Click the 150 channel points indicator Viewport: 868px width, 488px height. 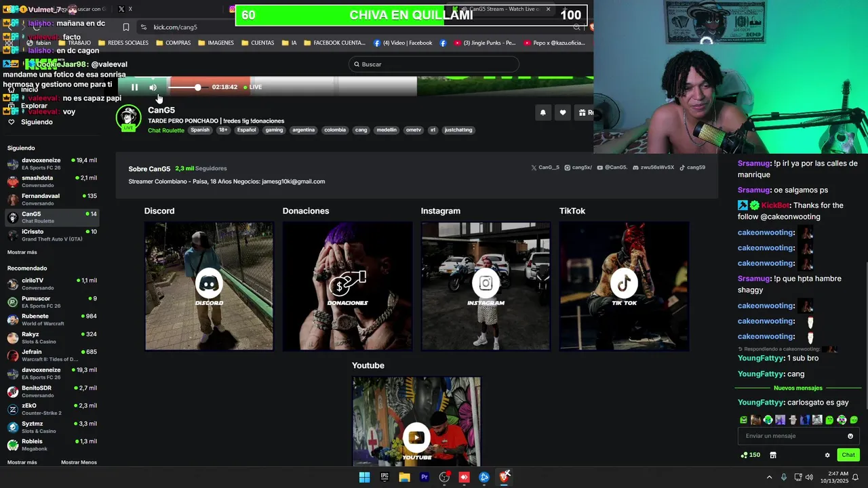(x=750, y=455)
